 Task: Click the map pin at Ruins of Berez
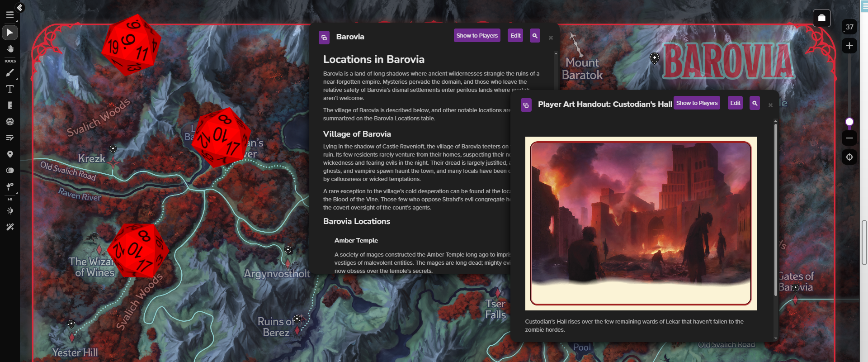(x=297, y=319)
